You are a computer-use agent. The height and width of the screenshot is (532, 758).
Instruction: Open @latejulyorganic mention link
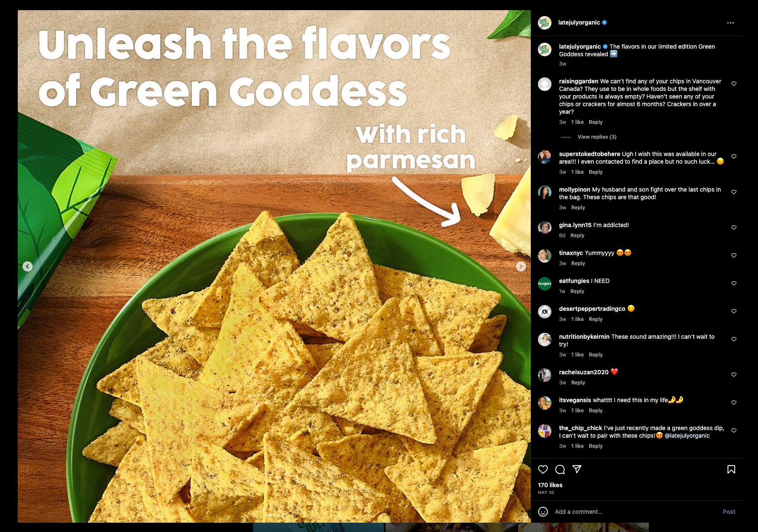687,436
